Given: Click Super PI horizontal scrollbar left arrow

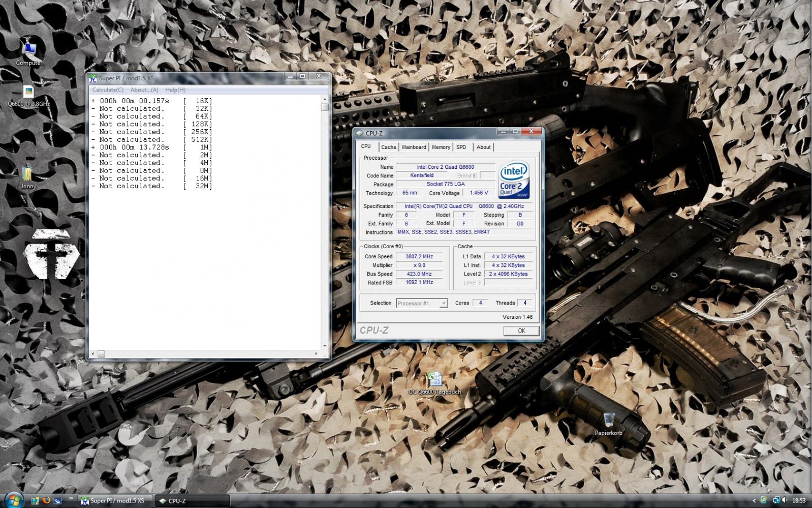Looking at the screenshot, I should pos(92,354).
